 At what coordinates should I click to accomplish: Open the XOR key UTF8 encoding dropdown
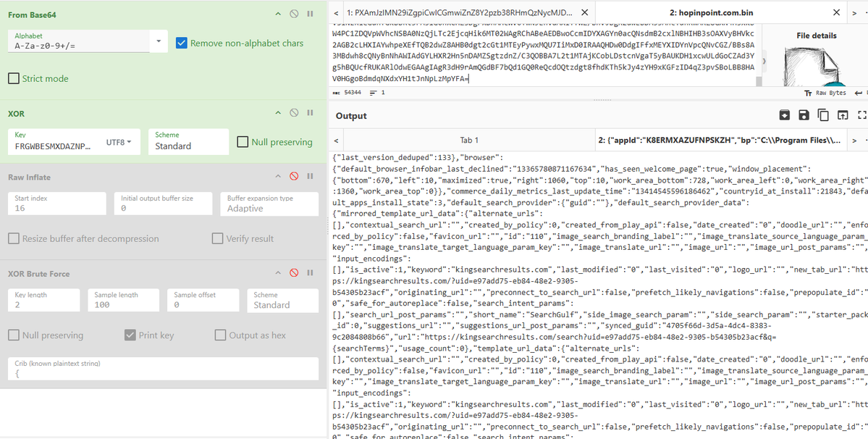119,142
